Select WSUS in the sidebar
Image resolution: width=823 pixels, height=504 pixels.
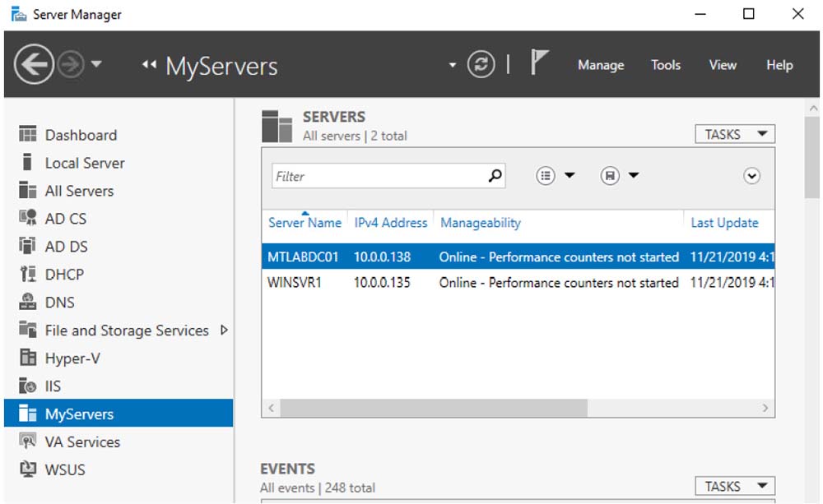click(65, 470)
